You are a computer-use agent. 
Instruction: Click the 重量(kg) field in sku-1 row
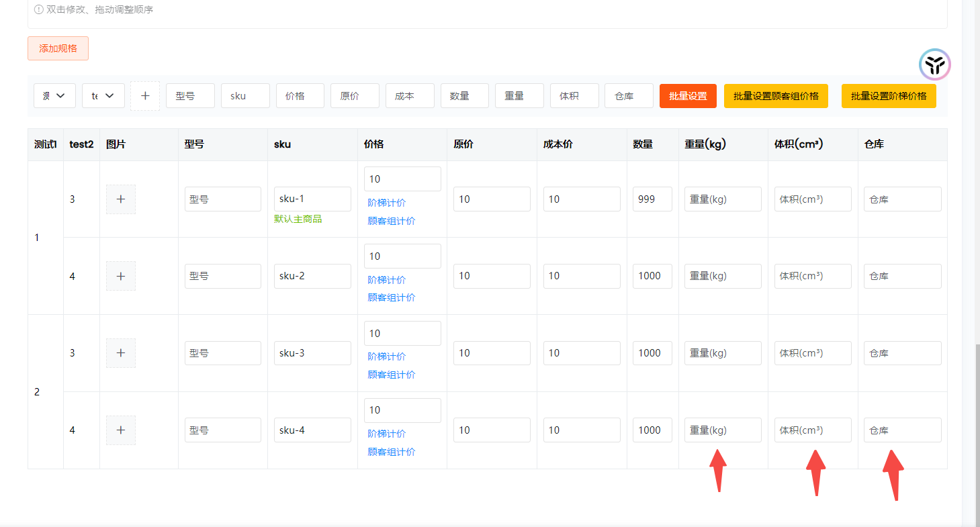tap(723, 199)
